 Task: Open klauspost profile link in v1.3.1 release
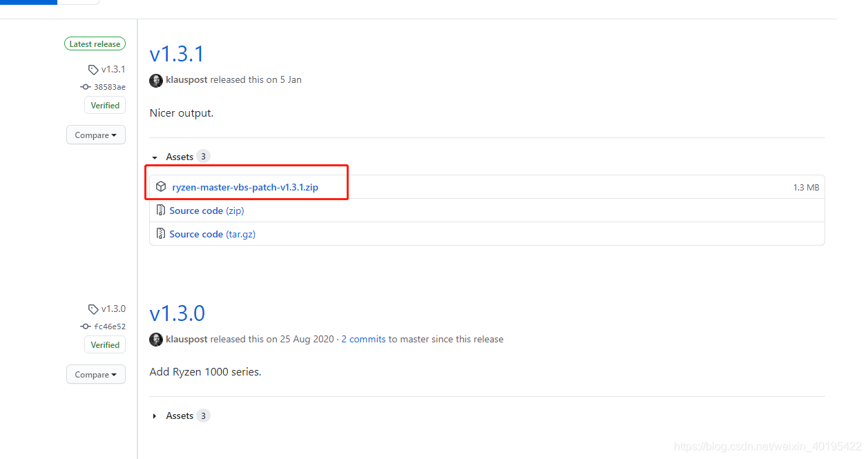(x=186, y=80)
